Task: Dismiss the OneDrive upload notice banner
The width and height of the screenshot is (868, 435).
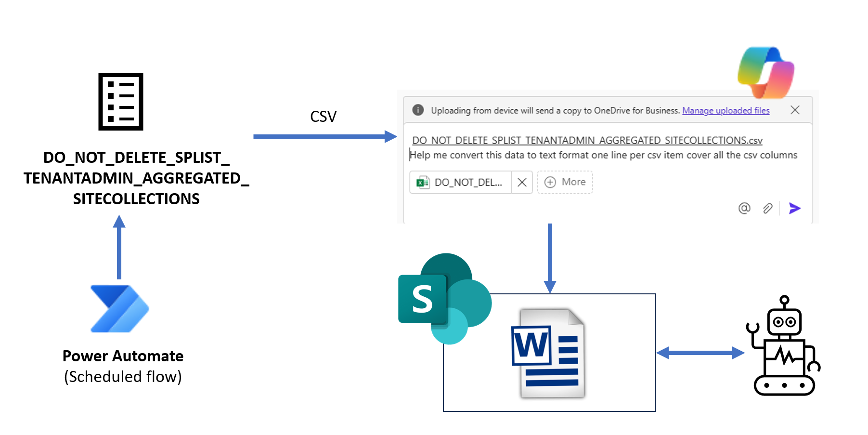Action: pos(795,110)
